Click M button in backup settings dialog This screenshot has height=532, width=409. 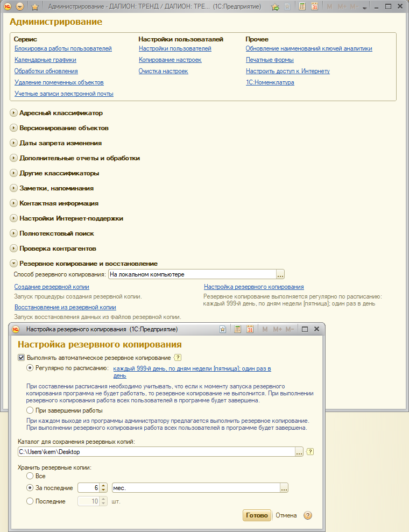coord(265,329)
